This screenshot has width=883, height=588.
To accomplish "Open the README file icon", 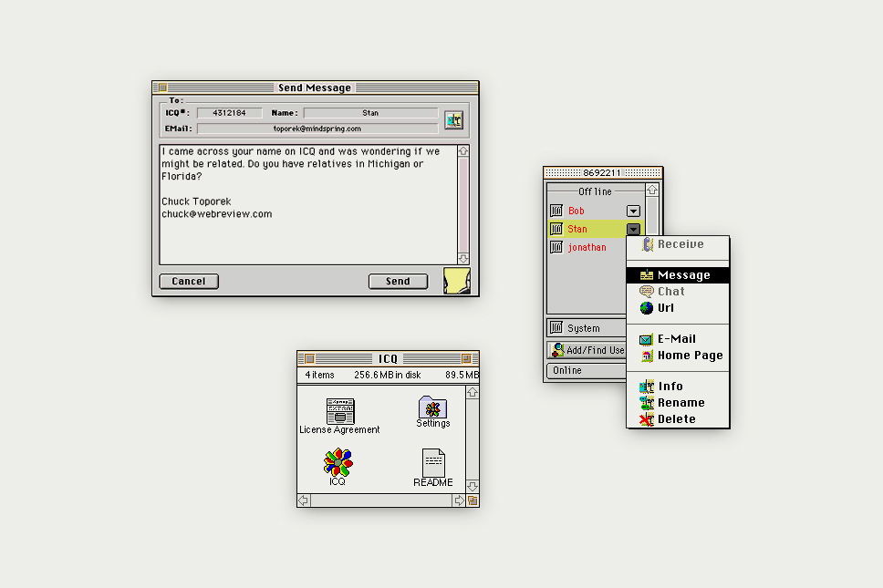I will coord(433,463).
